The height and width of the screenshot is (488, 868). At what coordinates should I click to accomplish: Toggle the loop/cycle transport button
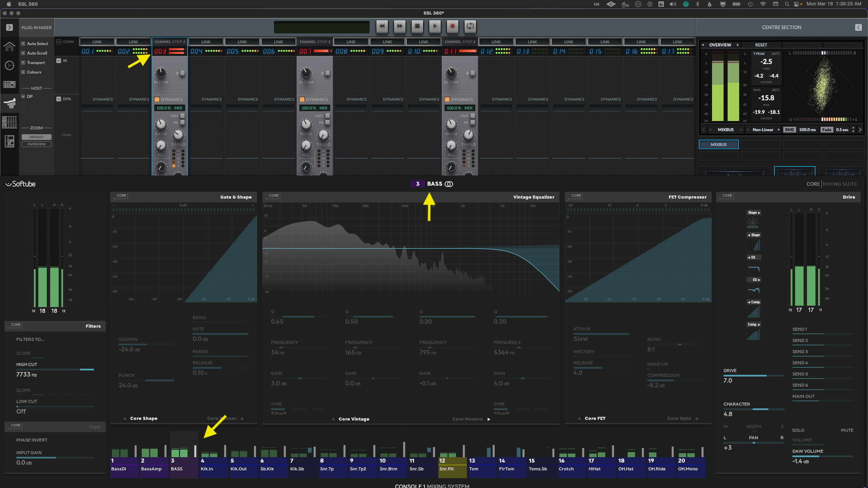click(x=470, y=26)
